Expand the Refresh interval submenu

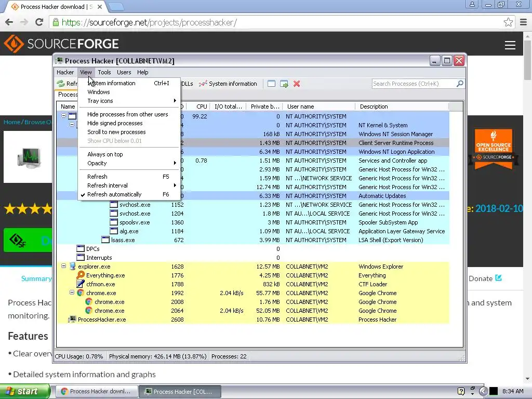pos(128,185)
